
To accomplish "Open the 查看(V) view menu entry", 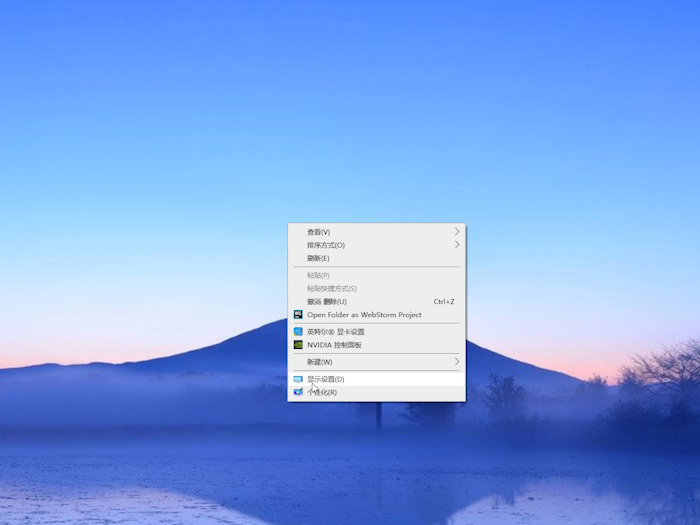I will coord(319,232).
